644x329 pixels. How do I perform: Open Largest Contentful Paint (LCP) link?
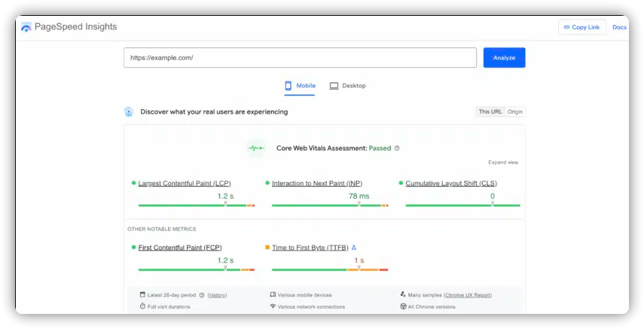(x=185, y=184)
